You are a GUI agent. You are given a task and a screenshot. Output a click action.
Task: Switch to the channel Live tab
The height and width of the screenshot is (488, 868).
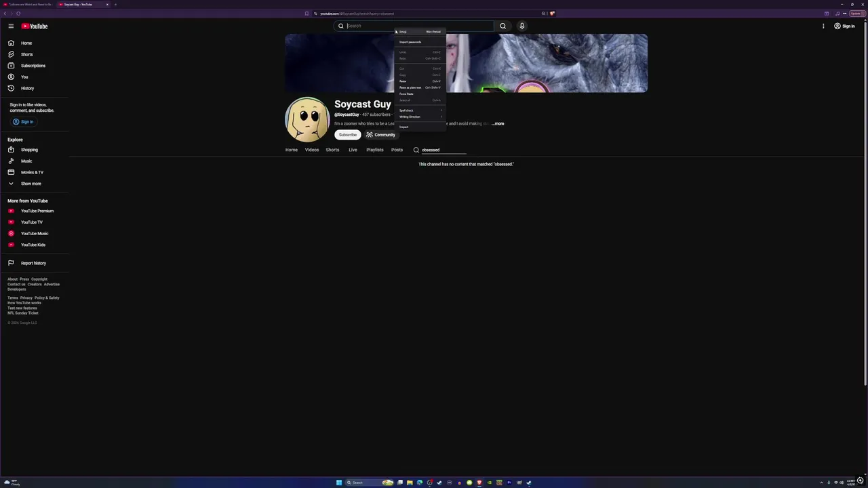click(353, 150)
